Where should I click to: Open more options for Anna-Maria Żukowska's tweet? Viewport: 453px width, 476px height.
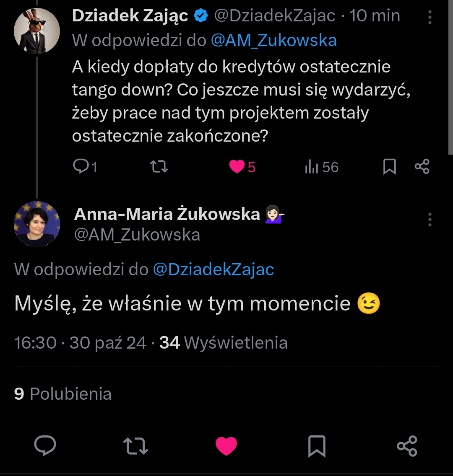tap(430, 219)
